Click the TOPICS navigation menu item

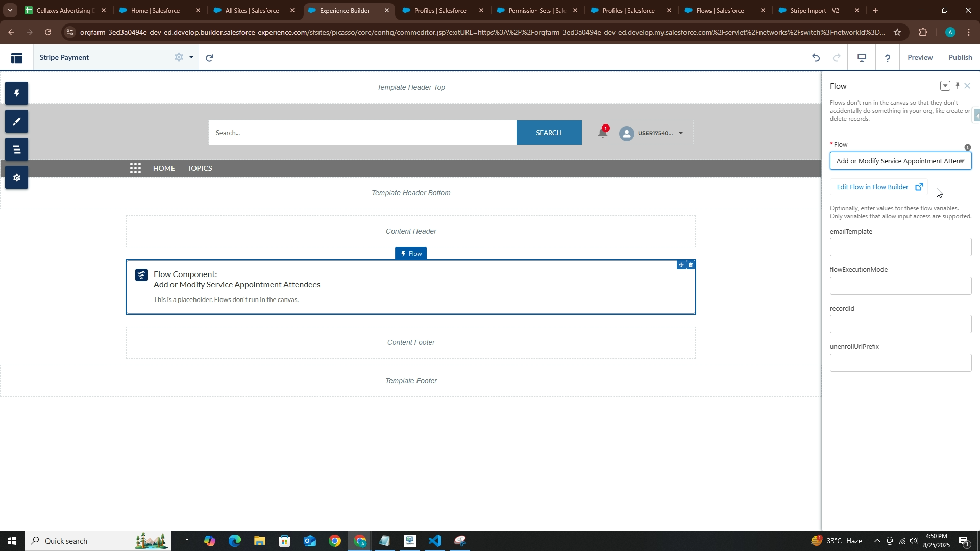tap(200, 168)
